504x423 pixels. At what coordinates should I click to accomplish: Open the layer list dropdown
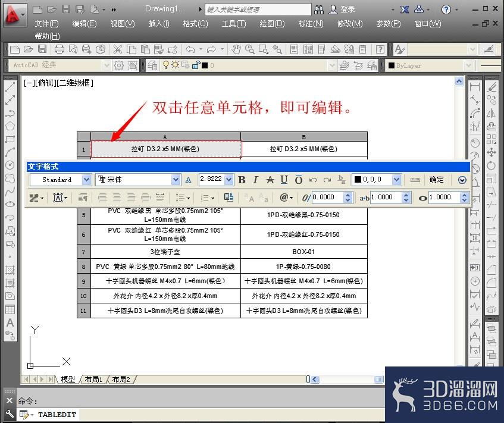pyautogui.click(x=332, y=65)
